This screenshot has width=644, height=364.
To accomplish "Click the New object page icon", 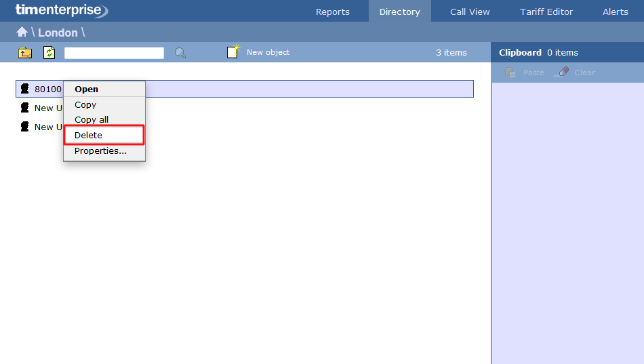I will tap(233, 52).
